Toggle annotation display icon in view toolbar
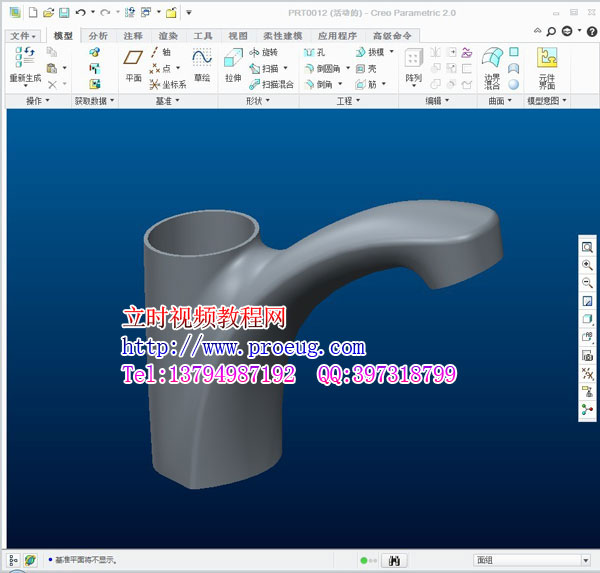The height and width of the screenshot is (573, 600). click(x=587, y=391)
